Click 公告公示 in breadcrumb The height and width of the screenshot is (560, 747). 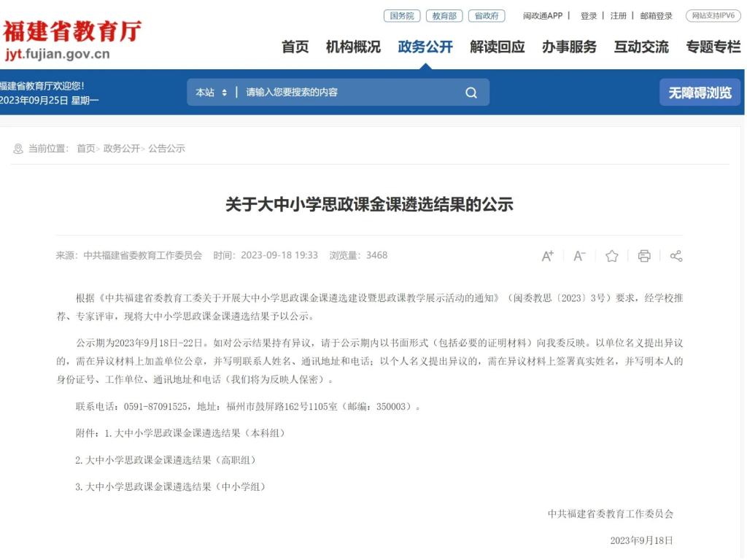tap(167, 149)
